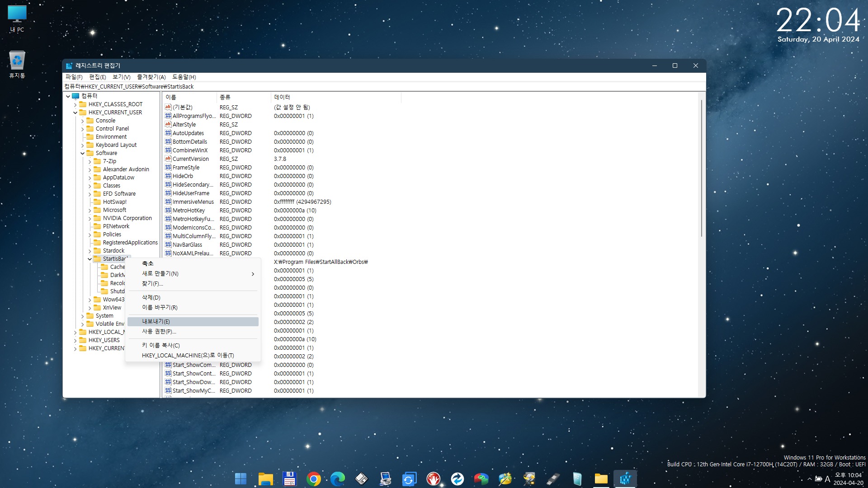Screen dimensions: 868x488
Task: Click the registry path address bar
Action: [384, 86]
